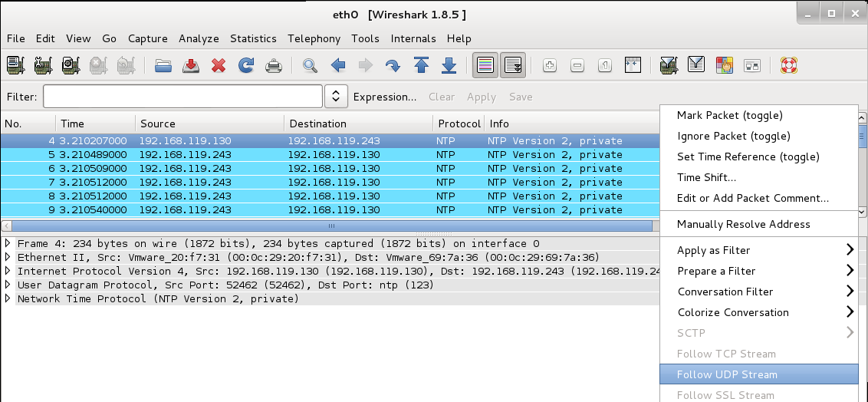The image size is (868, 402).
Task: Click the red X close capture file icon
Action: point(219,66)
